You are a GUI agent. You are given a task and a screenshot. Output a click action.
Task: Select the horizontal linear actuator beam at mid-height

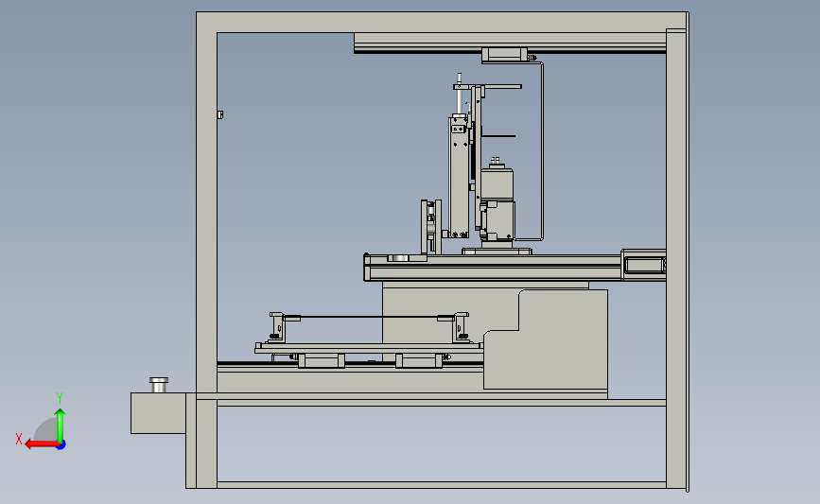tap(495, 268)
